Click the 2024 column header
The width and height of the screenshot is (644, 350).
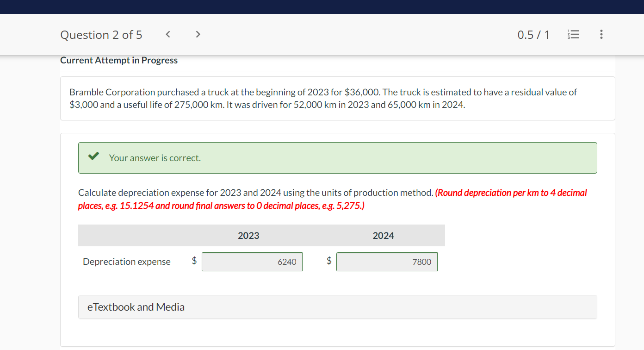384,236
